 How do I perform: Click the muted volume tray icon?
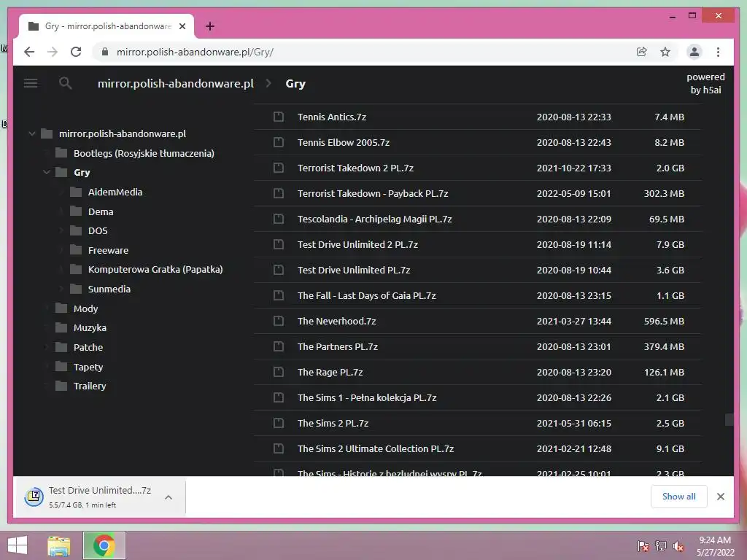(x=678, y=546)
